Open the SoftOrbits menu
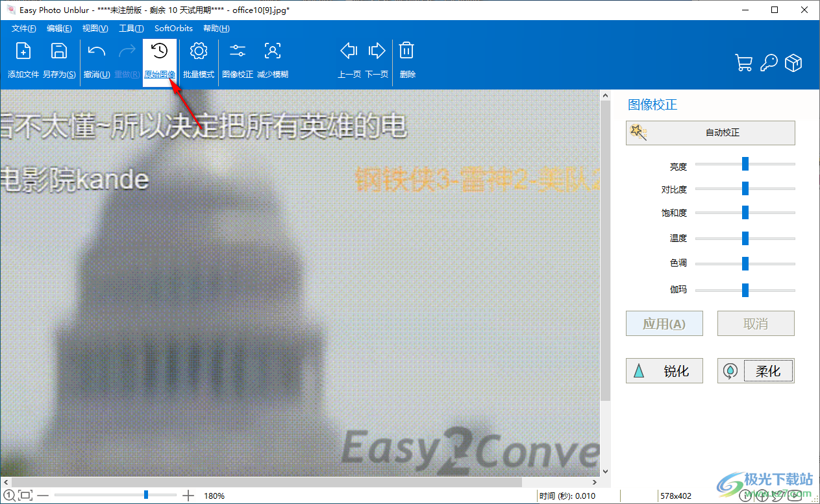Screen dimensions: 820x504 (173, 29)
